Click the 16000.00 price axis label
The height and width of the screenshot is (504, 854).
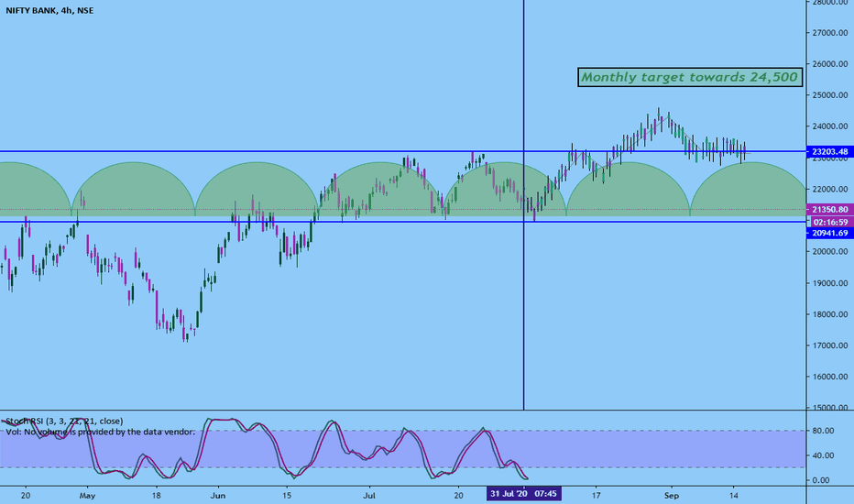[x=829, y=377]
